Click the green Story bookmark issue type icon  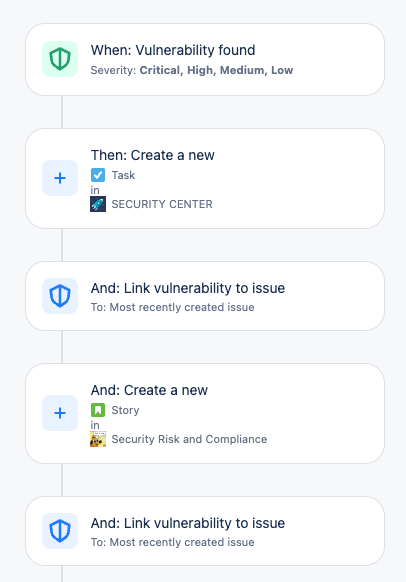[98, 410]
